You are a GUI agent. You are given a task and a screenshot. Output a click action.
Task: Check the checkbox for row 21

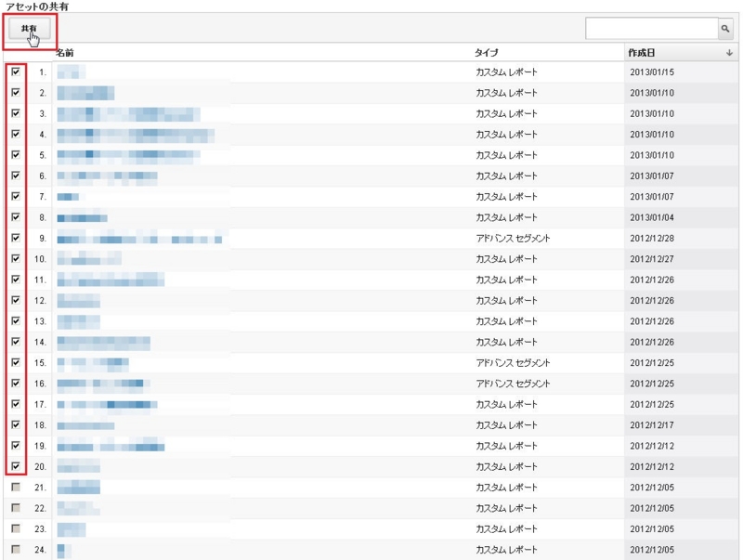tap(16, 487)
